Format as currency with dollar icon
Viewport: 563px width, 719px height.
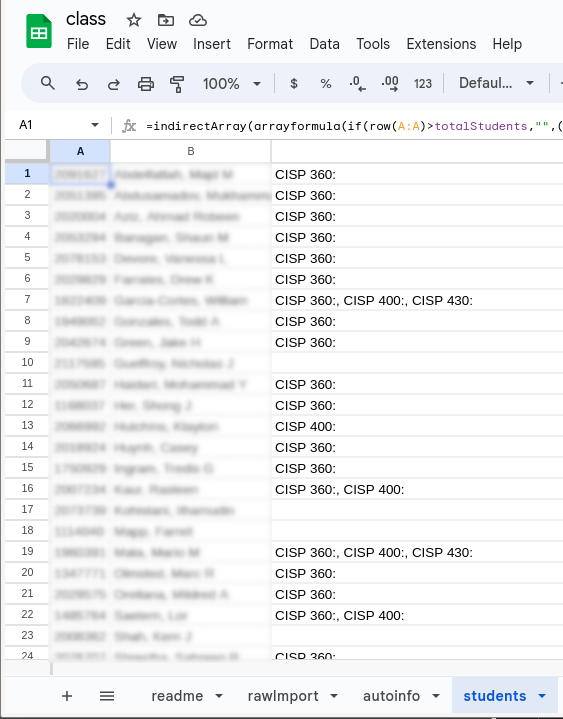[x=294, y=83]
